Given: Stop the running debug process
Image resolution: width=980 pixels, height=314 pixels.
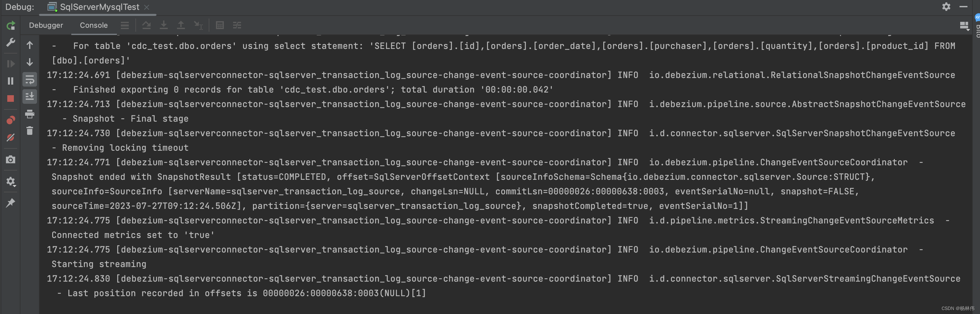Looking at the screenshot, I should [x=11, y=98].
